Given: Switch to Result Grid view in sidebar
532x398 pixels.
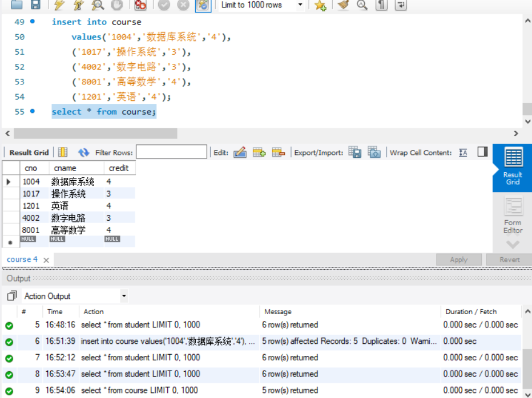Looking at the screenshot, I should tap(513, 168).
